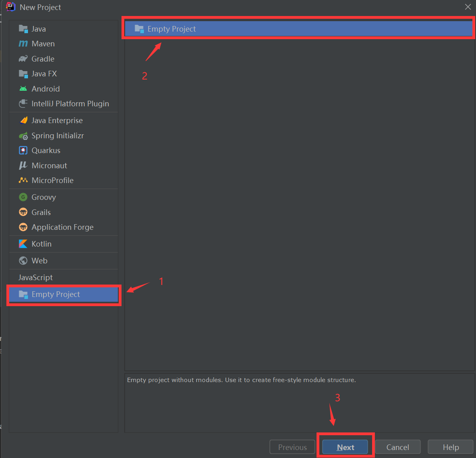Screen dimensions: 476x458
Task: Choose Empty Project in the project type sidebar
Action: 64,295
